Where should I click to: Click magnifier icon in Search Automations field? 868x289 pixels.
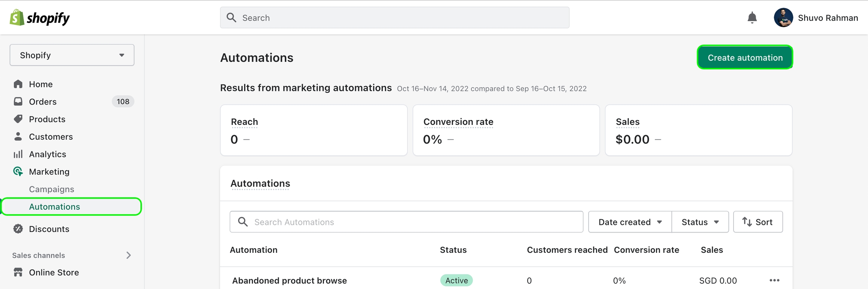[243, 221]
